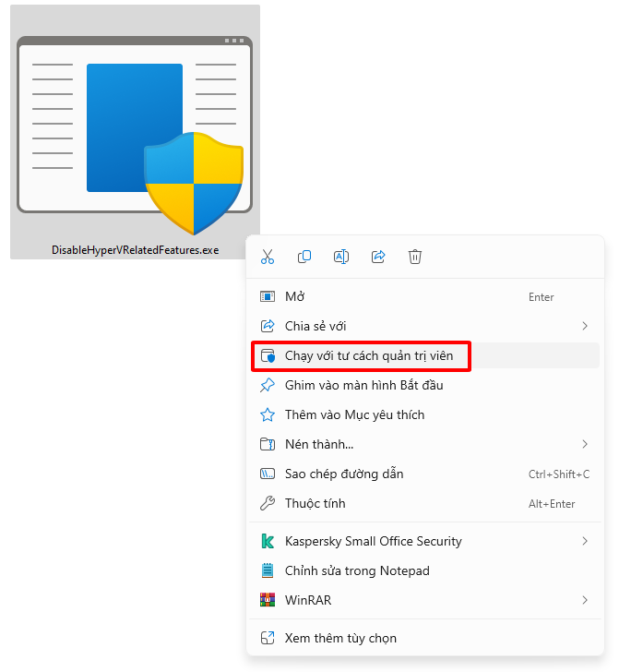Expand the Nén thành submenu arrow
The image size is (631, 672).
pyautogui.click(x=585, y=444)
